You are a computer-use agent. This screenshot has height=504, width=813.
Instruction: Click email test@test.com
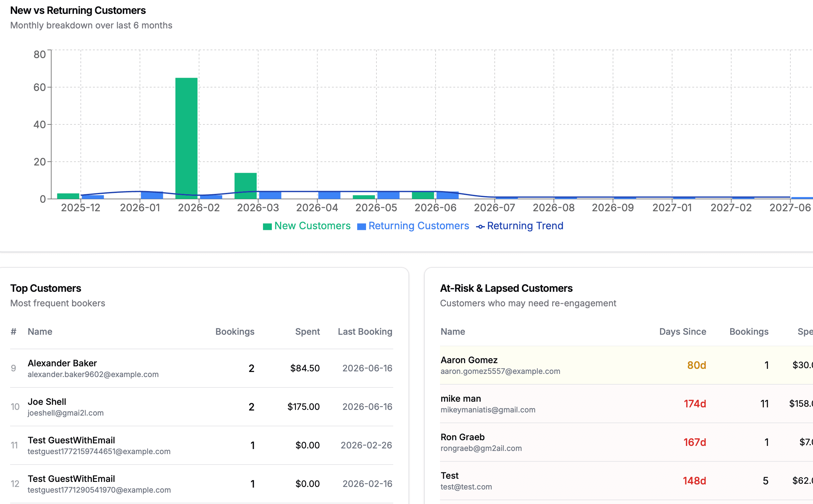(466, 487)
